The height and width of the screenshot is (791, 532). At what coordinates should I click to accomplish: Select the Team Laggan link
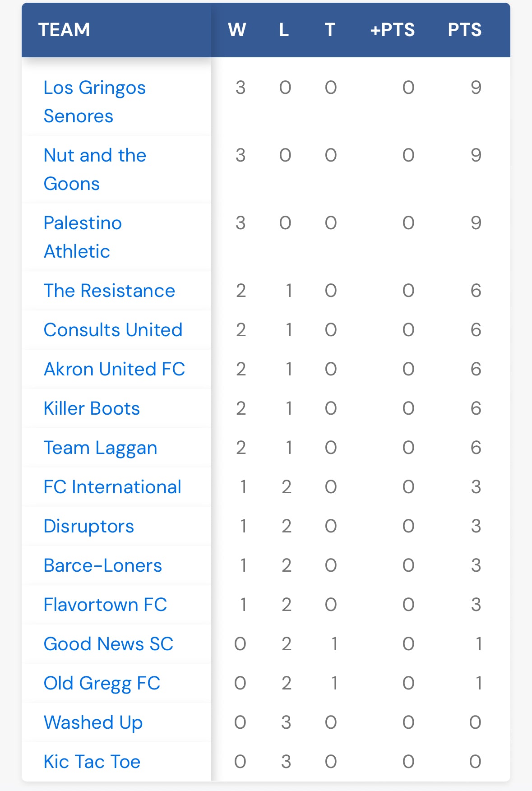pyautogui.click(x=100, y=448)
